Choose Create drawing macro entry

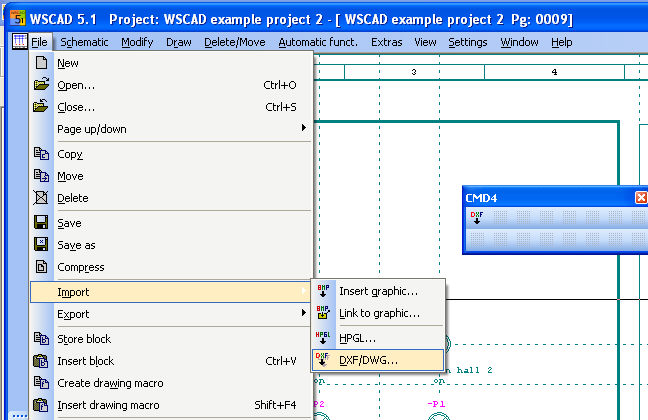(x=171, y=383)
